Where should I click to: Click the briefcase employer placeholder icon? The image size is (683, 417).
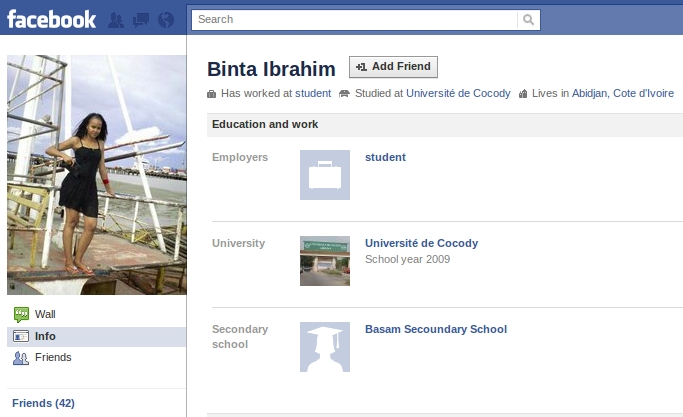click(325, 175)
